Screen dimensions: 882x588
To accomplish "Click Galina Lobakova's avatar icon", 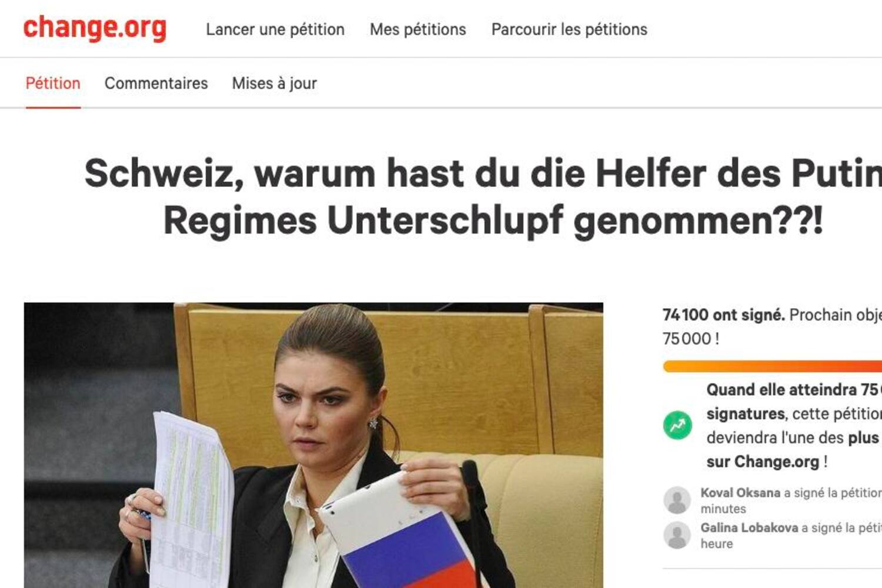I will (677, 535).
